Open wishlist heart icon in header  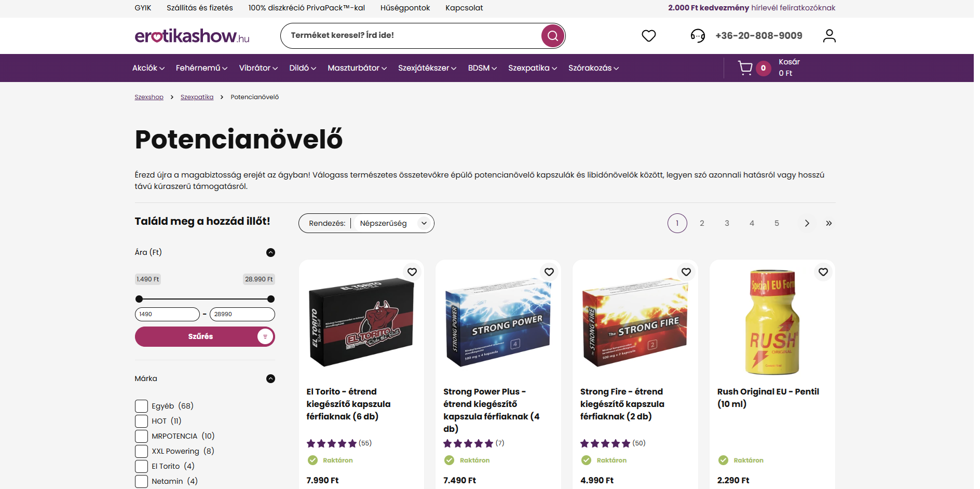(x=648, y=36)
